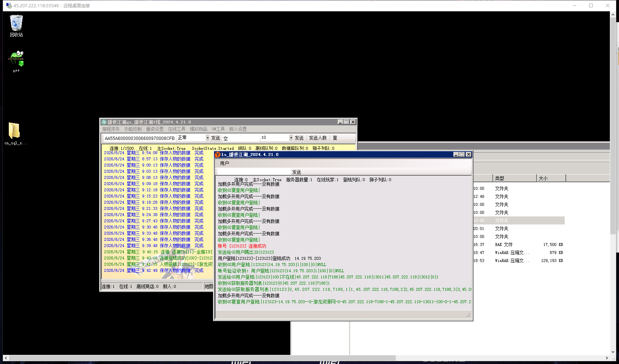
Task: Restore the ls_盛世江湖 window using maximize icon
Action: pyautogui.click(x=462, y=154)
